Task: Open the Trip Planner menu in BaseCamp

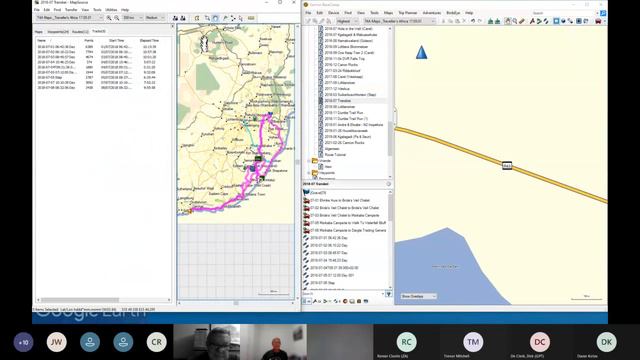Action: tap(407, 13)
